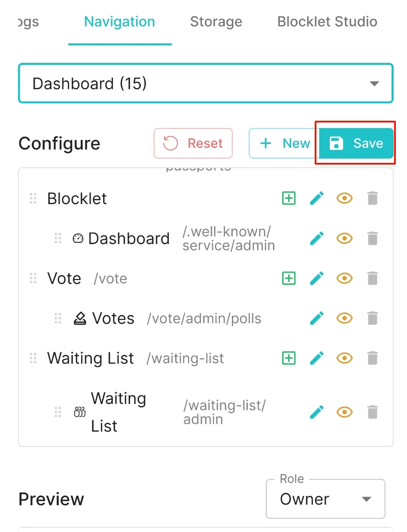Open the Dashboard (15) section dropdown
The image size is (407, 532).
point(206,83)
